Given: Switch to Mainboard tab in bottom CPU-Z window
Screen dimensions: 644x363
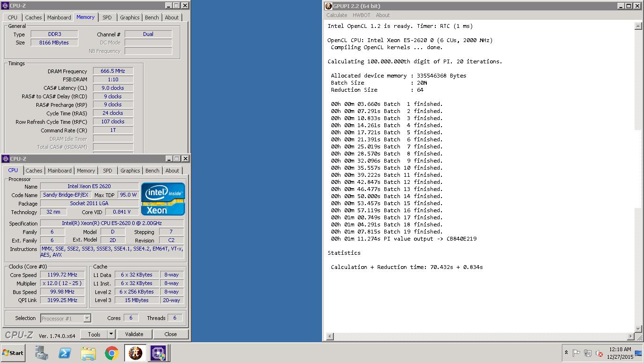Looking at the screenshot, I should tap(59, 171).
